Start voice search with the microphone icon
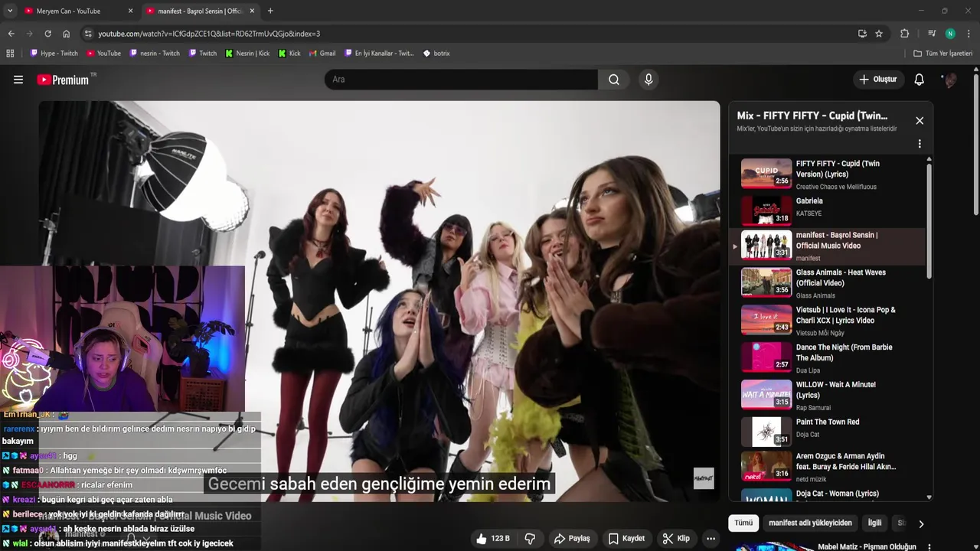The height and width of the screenshot is (551, 980). pyautogui.click(x=648, y=80)
